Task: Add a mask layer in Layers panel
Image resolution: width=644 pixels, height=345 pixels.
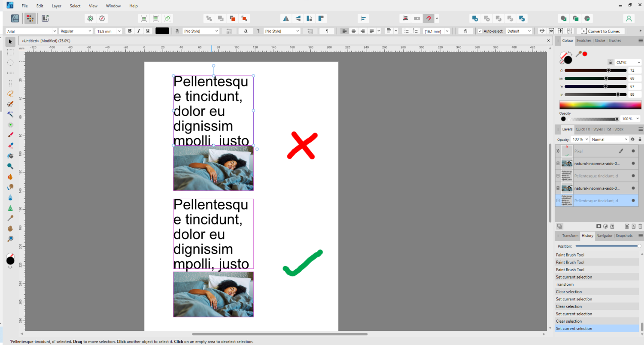Action: (598, 226)
